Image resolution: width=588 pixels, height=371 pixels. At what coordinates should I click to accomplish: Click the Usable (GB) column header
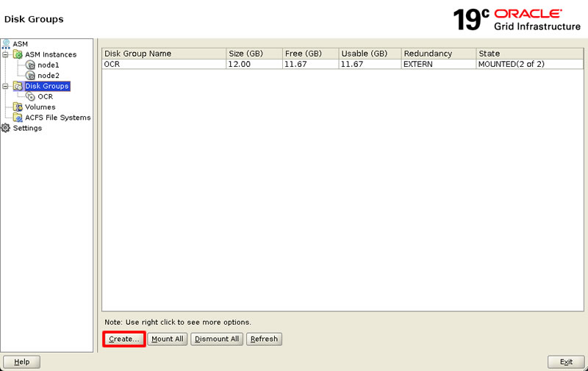[x=370, y=54]
